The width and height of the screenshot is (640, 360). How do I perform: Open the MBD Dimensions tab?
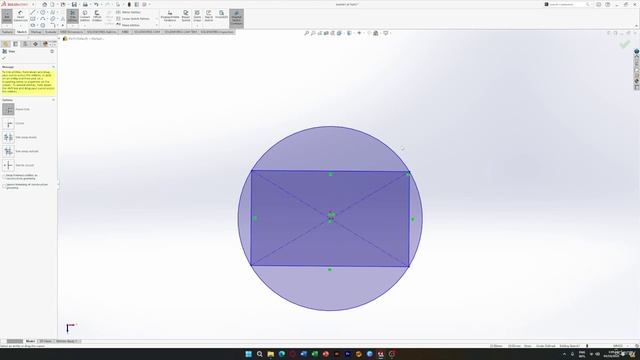point(71,32)
